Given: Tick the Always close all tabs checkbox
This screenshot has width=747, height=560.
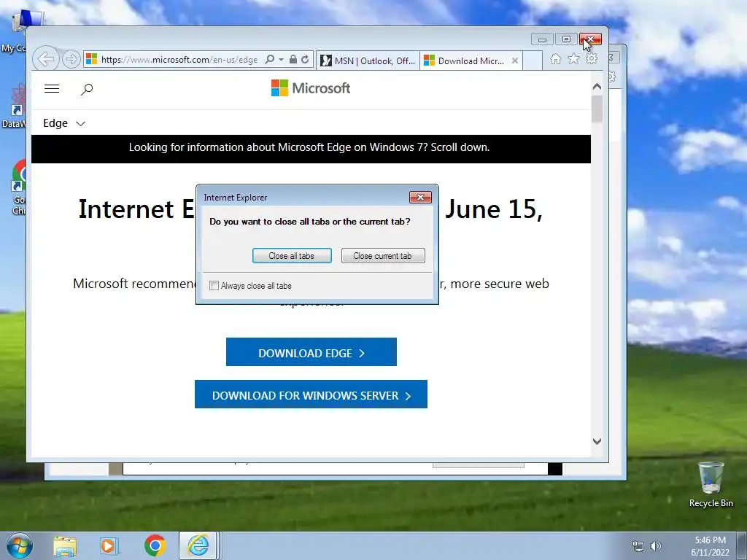Looking at the screenshot, I should point(214,286).
